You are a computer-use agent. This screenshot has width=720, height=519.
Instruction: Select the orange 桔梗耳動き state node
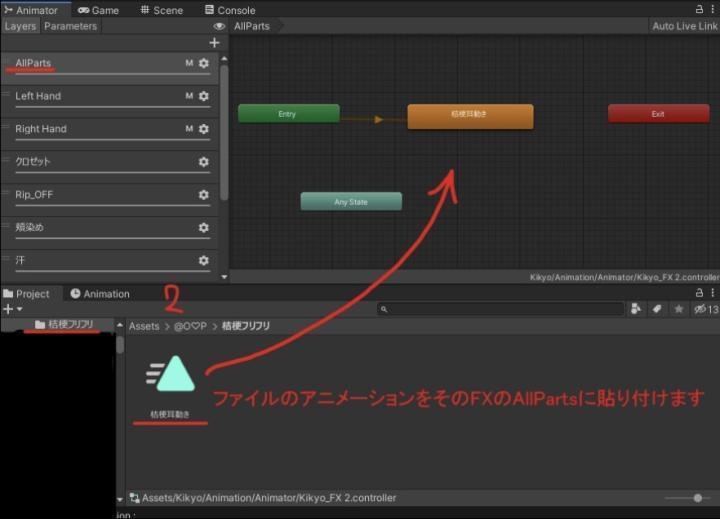point(470,116)
